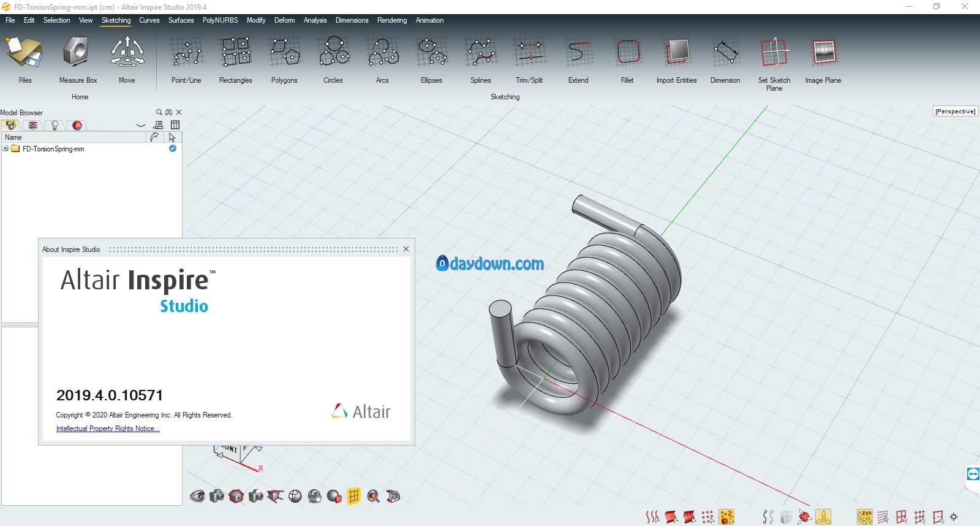Click the sphere with hand icon
The height and width of the screenshot is (526, 980).
pyautogui.click(x=315, y=497)
